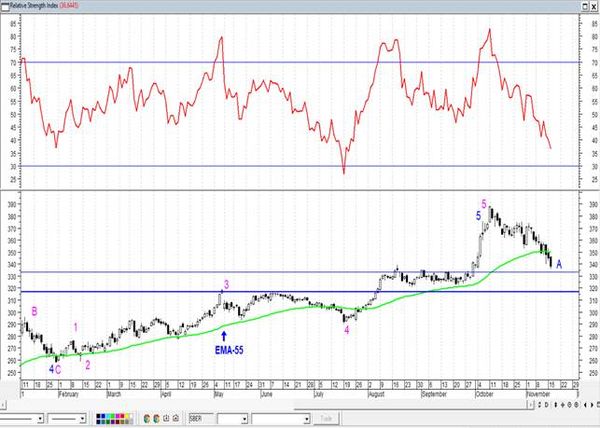This screenshot has width=600, height=428.
Task: Click the window icon left of Relative Strength Index title
Action: (x=6, y=6)
